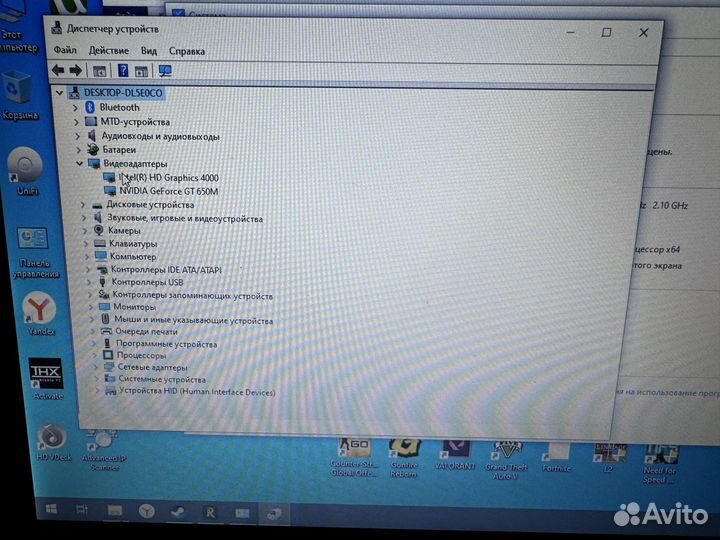
Task: Expand the Дисковые устройства category
Action: [x=83, y=205]
